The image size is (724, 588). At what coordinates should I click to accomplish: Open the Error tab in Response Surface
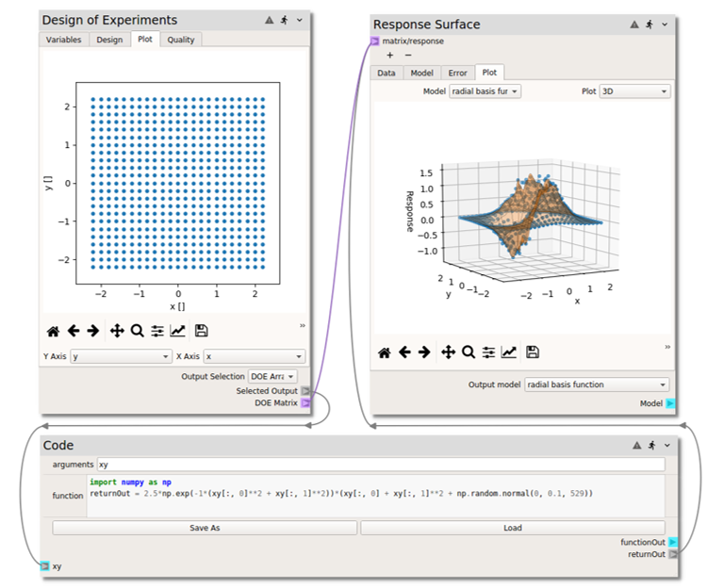457,73
